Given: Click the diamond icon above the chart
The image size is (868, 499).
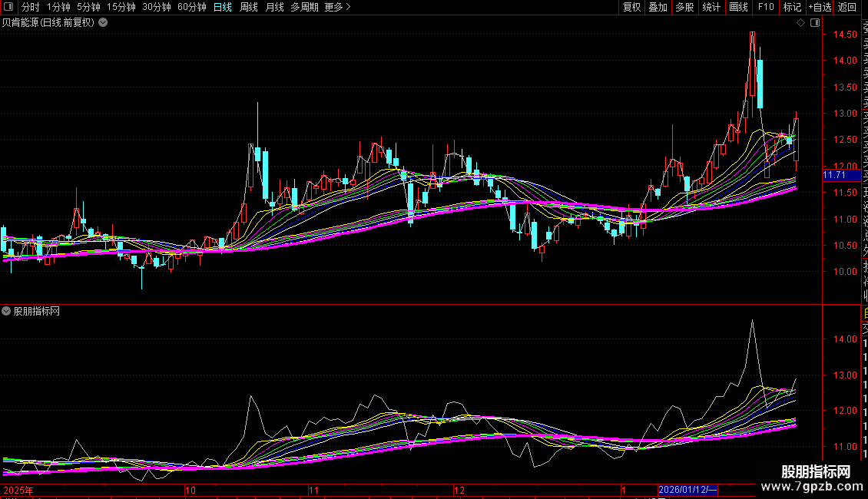Looking at the screenshot, I should coord(800,23).
